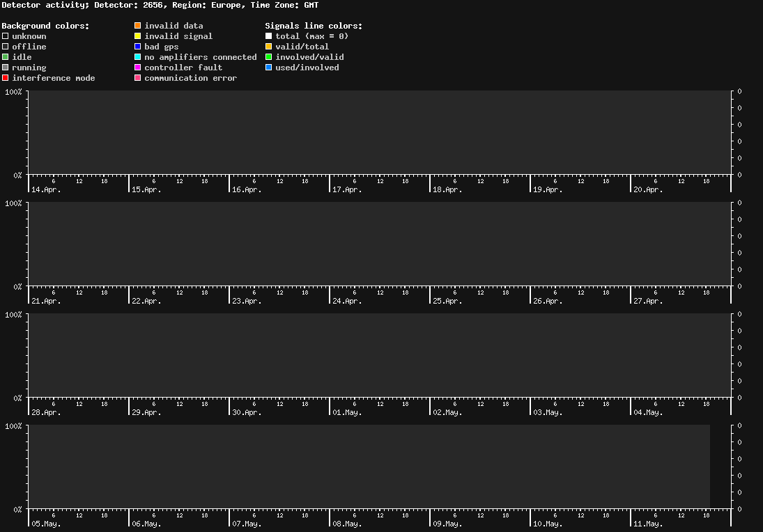Click the 01.May. date label
This screenshot has width=763, height=532.
pos(348,412)
